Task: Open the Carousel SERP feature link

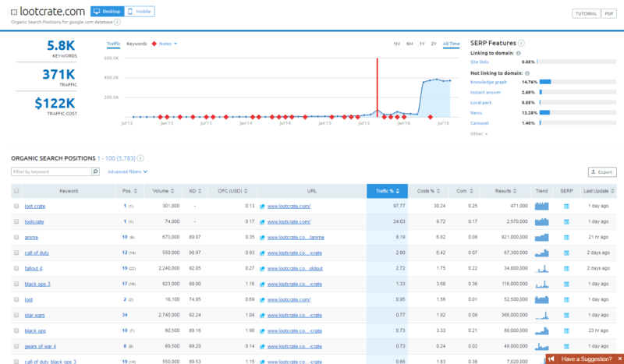Action: pyautogui.click(x=479, y=123)
